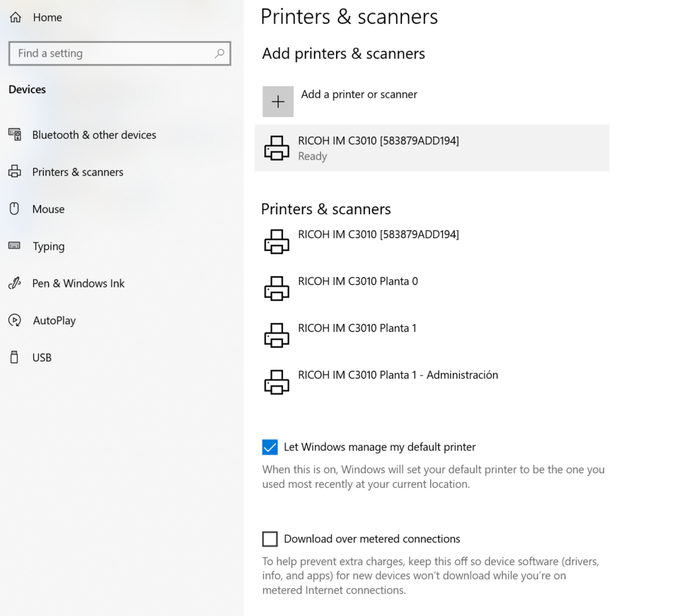Image resolution: width=677 pixels, height=616 pixels.
Task: Click the USB icon in the sidebar
Action: pos(15,358)
